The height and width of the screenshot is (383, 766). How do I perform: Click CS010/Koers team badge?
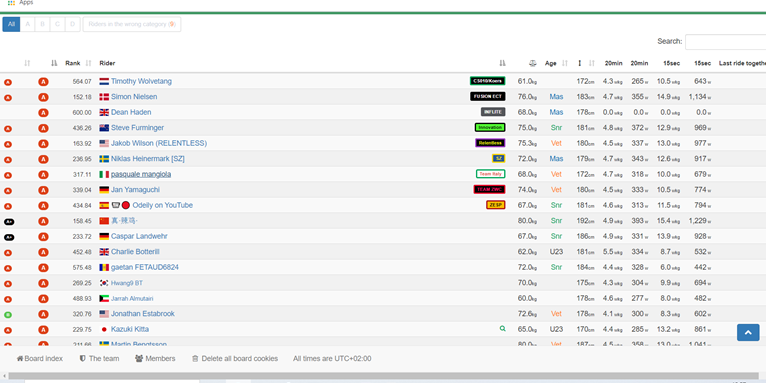click(487, 81)
